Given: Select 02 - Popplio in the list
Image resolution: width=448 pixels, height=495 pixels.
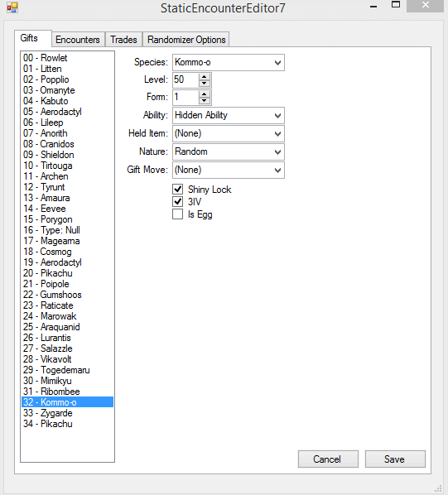Looking at the screenshot, I should click(x=67, y=79).
